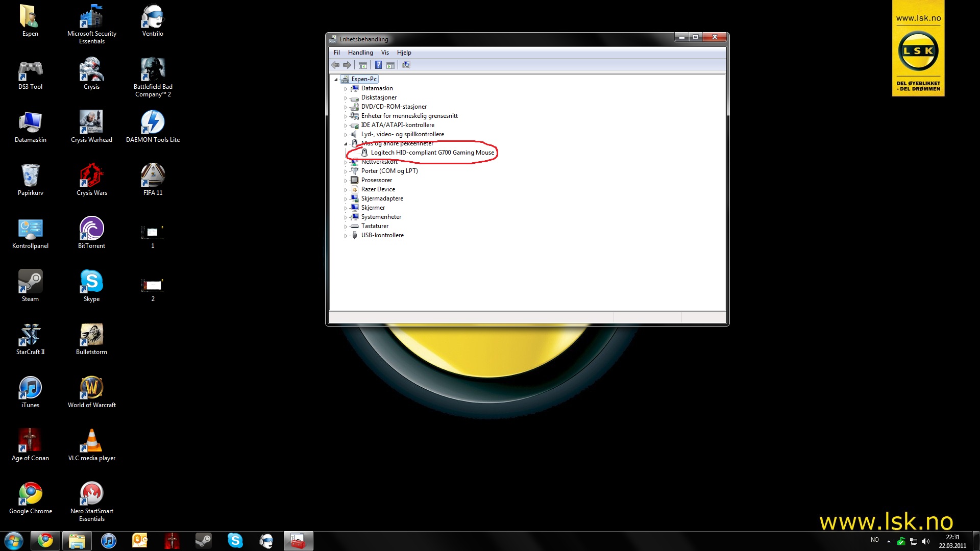Viewport: 980px width, 551px height.
Task: Open the Windows Start button
Action: click(14, 541)
